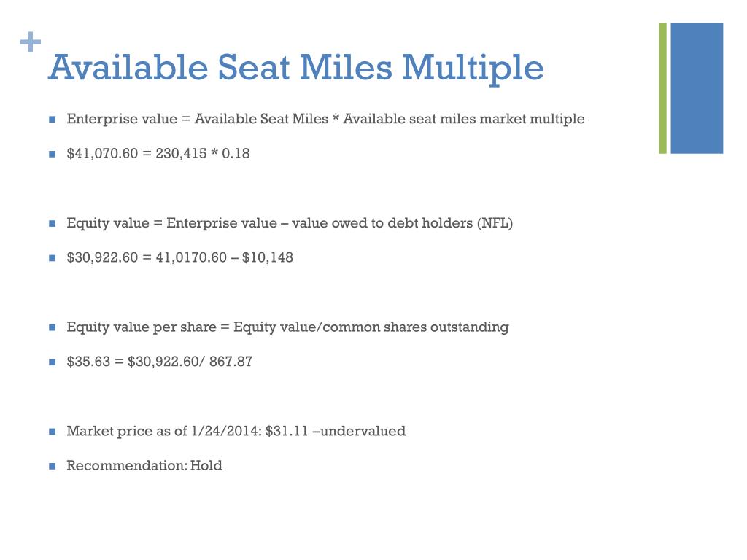Click the blue rectangle in top corner

(x=697, y=88)
